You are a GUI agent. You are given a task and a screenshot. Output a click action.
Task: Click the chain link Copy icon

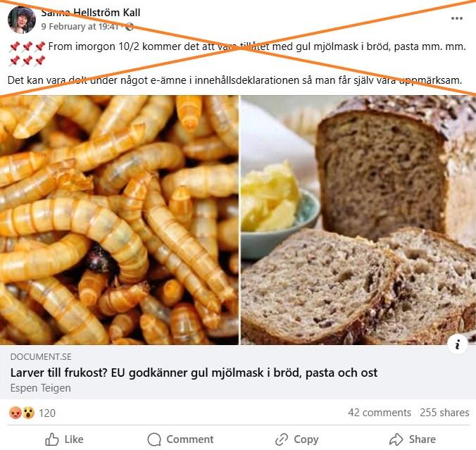[282, 439]
